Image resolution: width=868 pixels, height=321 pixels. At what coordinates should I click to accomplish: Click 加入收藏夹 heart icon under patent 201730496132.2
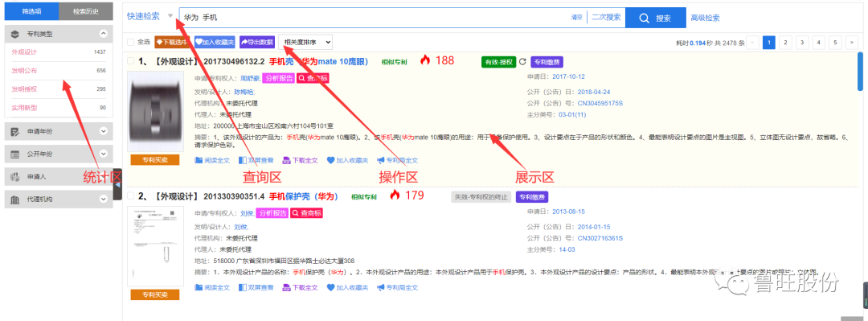[x=330, y=160]
